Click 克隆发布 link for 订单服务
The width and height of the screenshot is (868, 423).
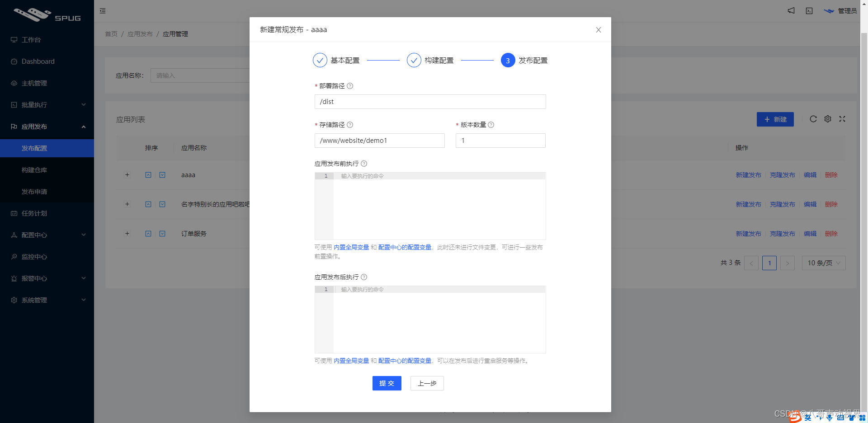pyautogui.click(x=783, y=234)
